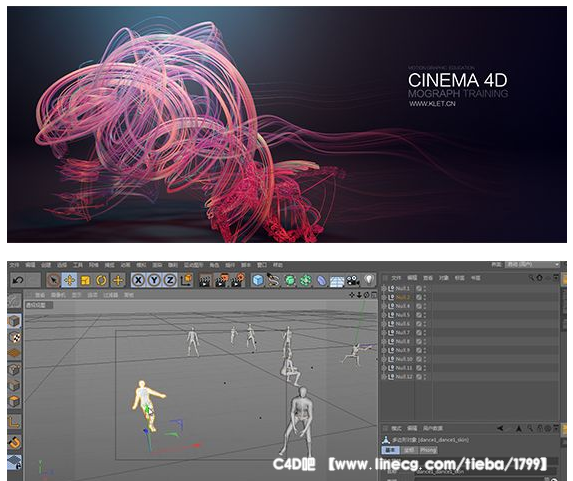
Task: Click viewport pan navigation icon
Action: tap(352, 295)
